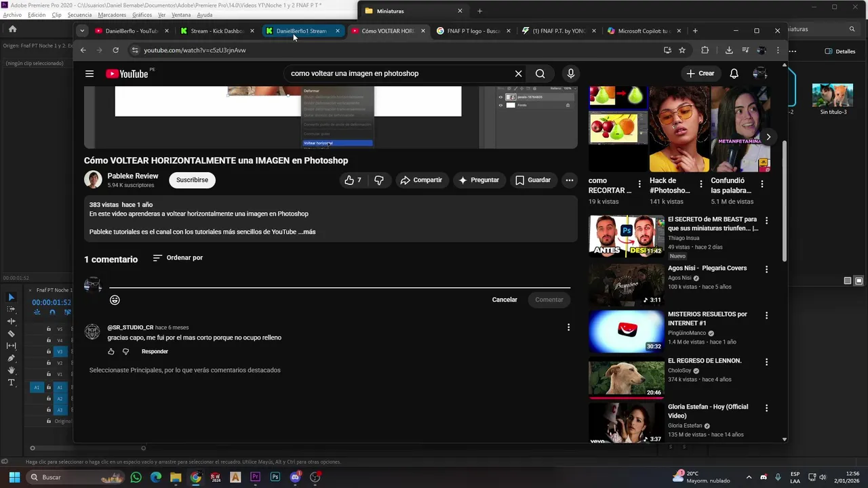Select the Slip tool in Premiere
The height and width of the screenshot is (488, 868).
(11, 346)
